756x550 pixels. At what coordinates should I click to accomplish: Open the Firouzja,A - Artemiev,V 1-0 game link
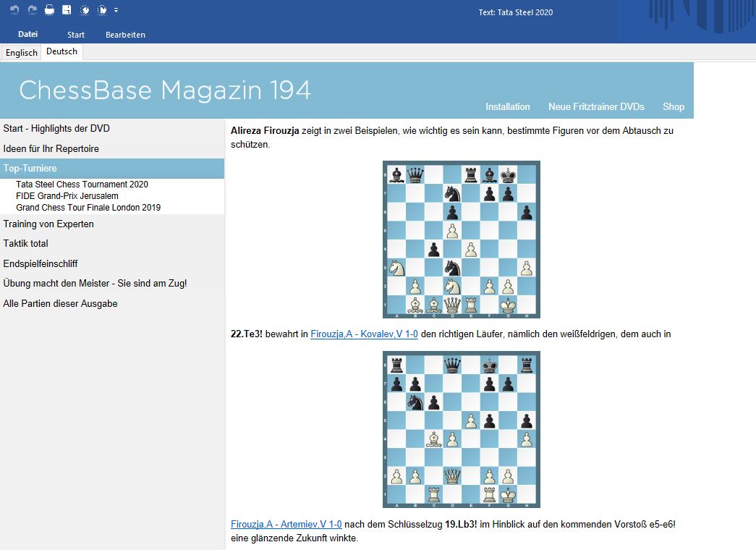pos(286,524)
